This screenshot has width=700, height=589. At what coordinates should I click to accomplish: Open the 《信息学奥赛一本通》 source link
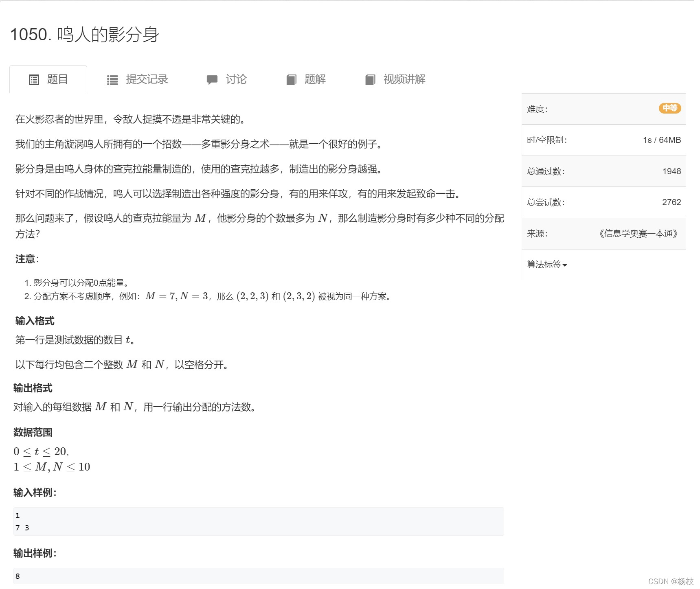(638, 234)
